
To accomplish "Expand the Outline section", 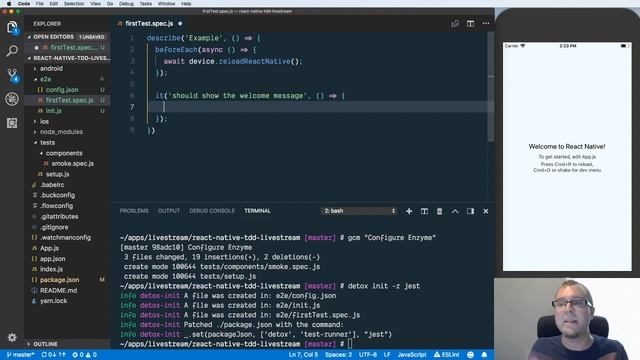I will (45, 344).
